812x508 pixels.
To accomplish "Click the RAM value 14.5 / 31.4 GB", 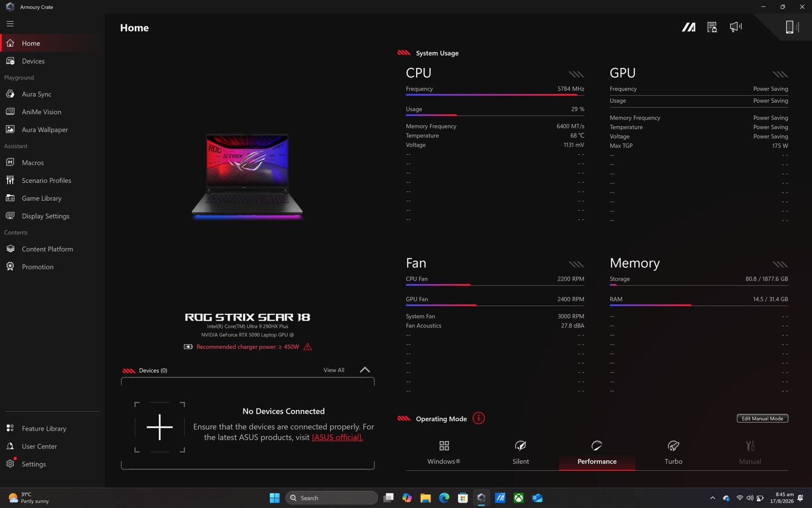I will pos(770,299).
